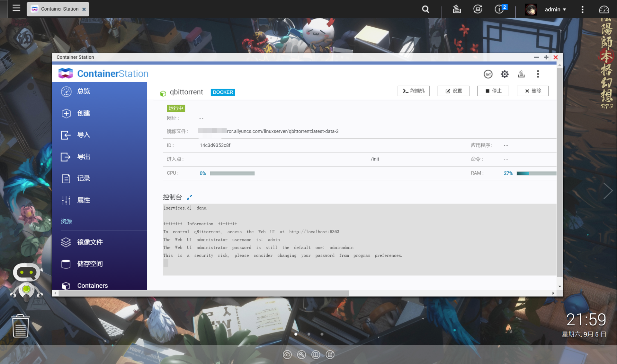Open the IoT icon in Container Station header
Image resolution: width=617 pixels, height=364 pixels.
pos(488,74)
